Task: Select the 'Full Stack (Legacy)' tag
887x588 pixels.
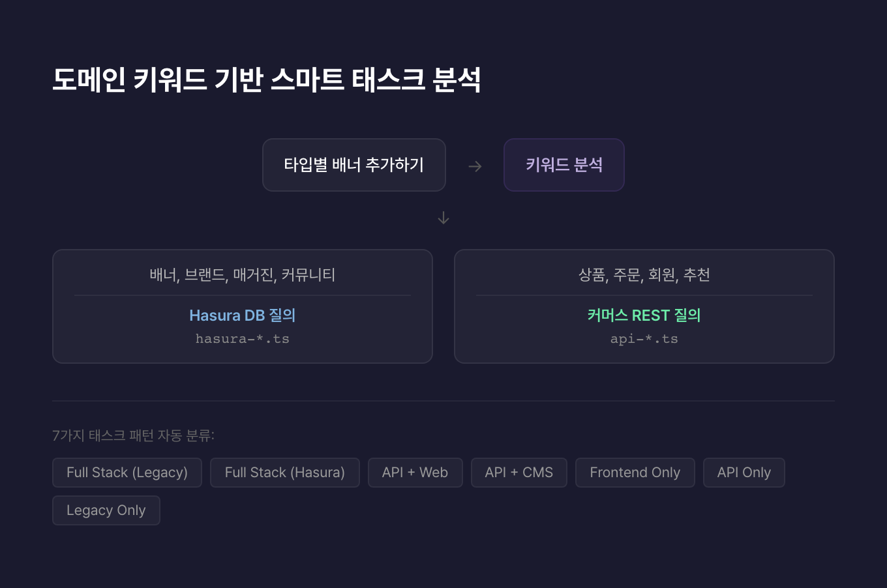Action: [127, 473]
